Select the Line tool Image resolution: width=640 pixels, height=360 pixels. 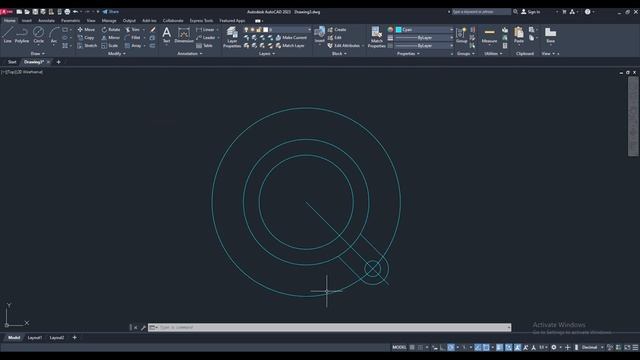pyautogui.click(x=7, y=35)
